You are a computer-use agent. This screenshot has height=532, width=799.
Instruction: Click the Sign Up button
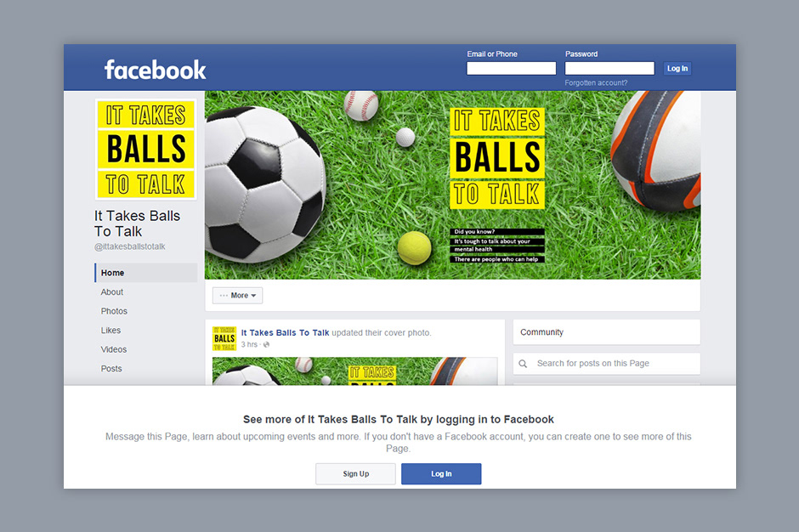(355, 474)
